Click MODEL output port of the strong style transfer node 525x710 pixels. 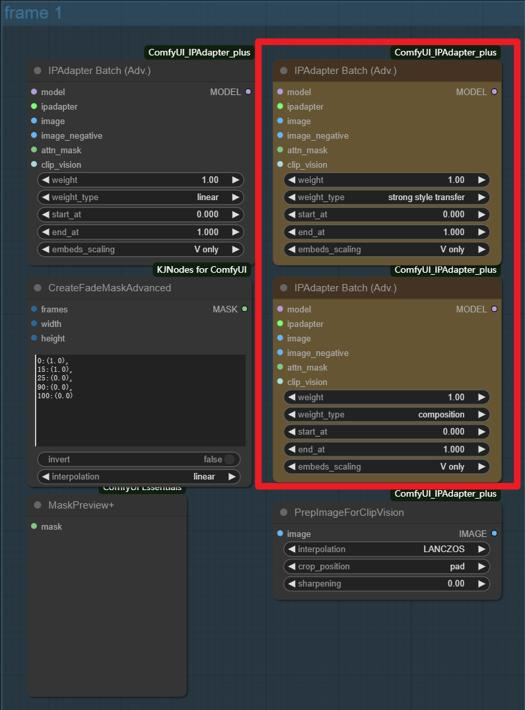point(494,91)
